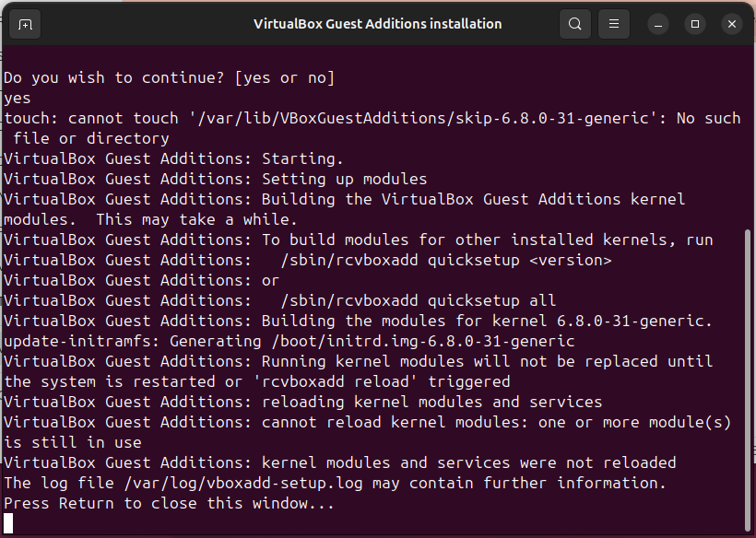This screenshot has width=756, height=538.
Task: Click the window title text
Action: [378, 24]
